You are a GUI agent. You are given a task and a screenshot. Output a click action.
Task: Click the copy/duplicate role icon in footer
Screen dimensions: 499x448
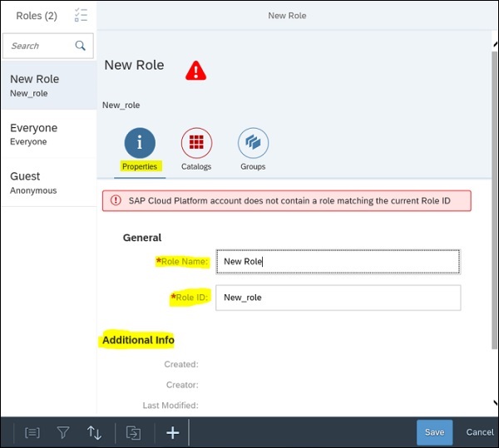click(x=133, y=432)
